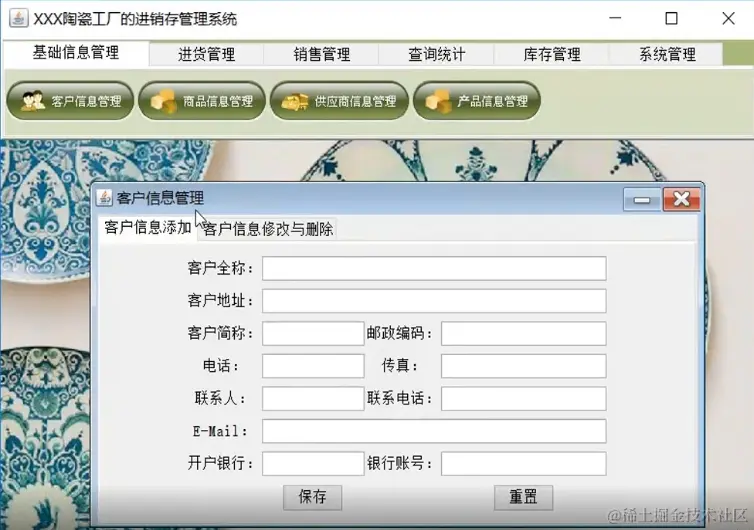The image size is (754, 530).
Task: Focus the 联系人 input field
Action: pos(313,399)
